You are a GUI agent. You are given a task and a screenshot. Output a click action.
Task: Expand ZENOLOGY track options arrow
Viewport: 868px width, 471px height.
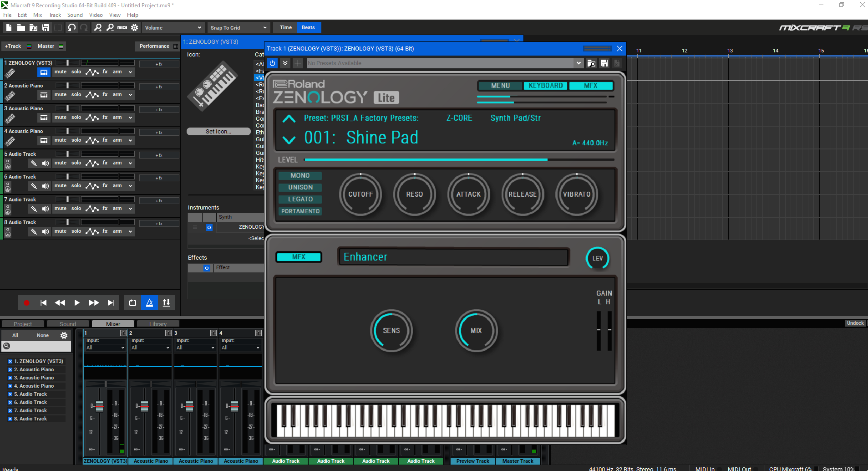(130, 72)
